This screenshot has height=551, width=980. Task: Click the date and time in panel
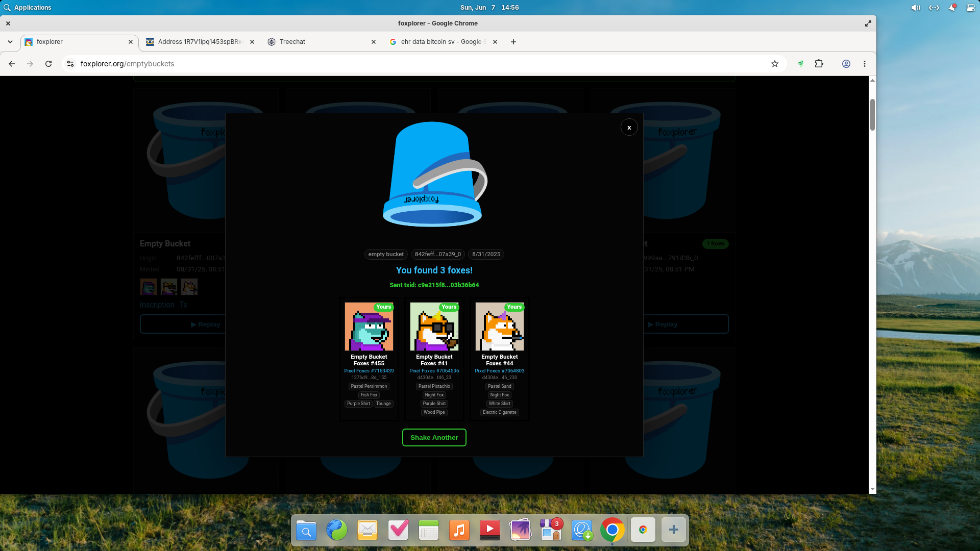tap(489, 8)
